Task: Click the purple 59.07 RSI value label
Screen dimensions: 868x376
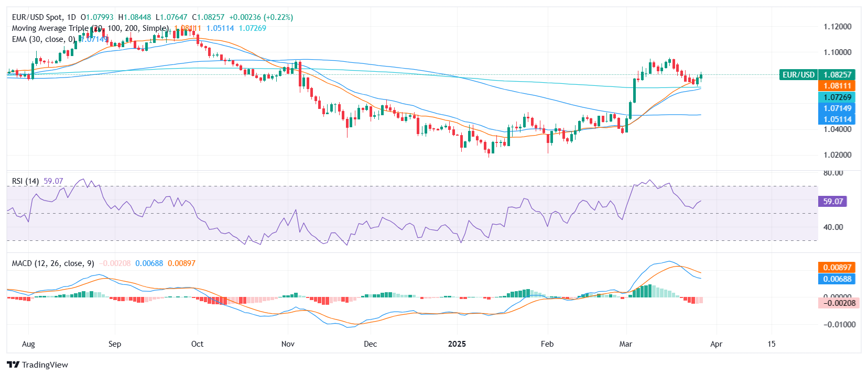Action: [x=832, y=201]
